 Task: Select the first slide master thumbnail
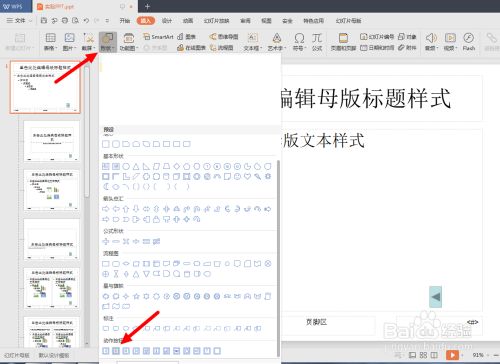point(45,87)
